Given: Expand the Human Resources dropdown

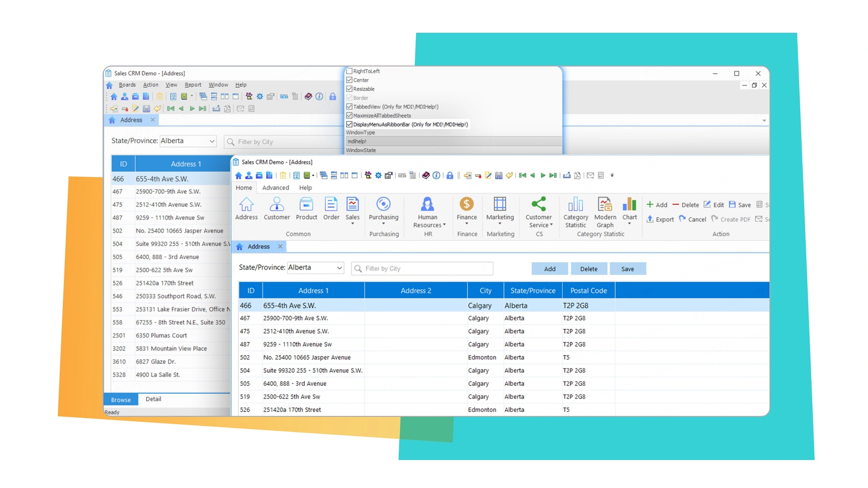Looking at the screenshot, I should [444, 225].
